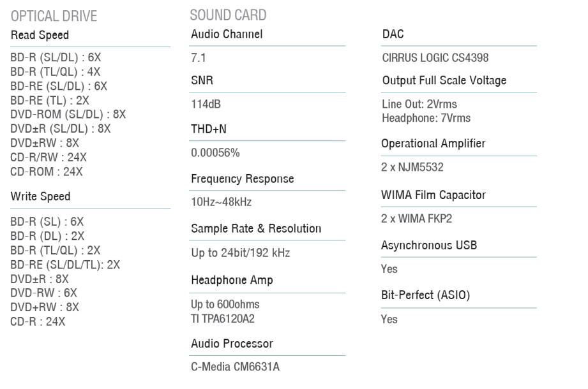Select the Write Speed label
The image size is (588, 389).
pos(40,196)
